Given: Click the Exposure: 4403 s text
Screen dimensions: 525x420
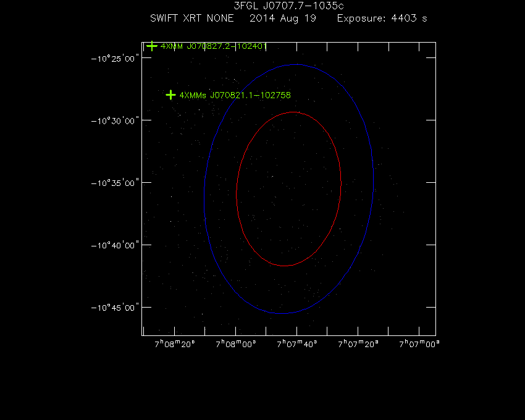Looking at the screenshot, I should tap(382, 18).
